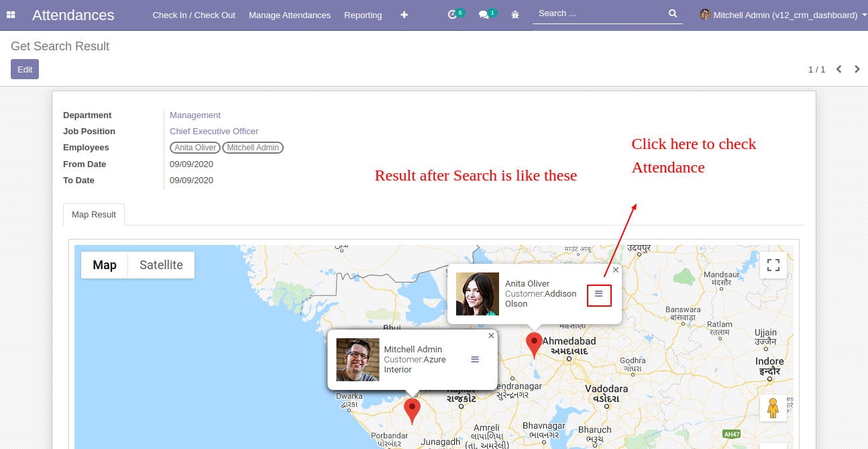The image size is (868, 449).
Task: Click Mitchell Admin photo thumbnail
Action: click(x=358, y=360)
